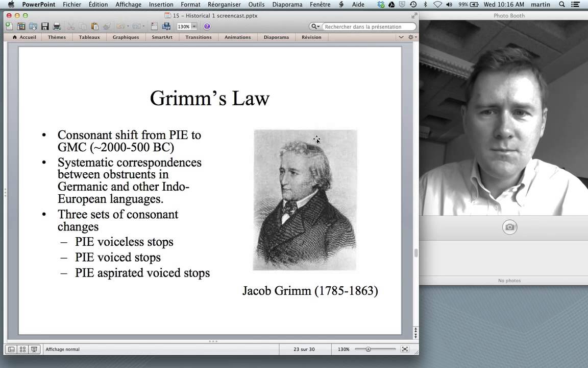Click the cut scissors icon
Screen dimensions: 588x368
pyautogui.click(x=70, y=26)
